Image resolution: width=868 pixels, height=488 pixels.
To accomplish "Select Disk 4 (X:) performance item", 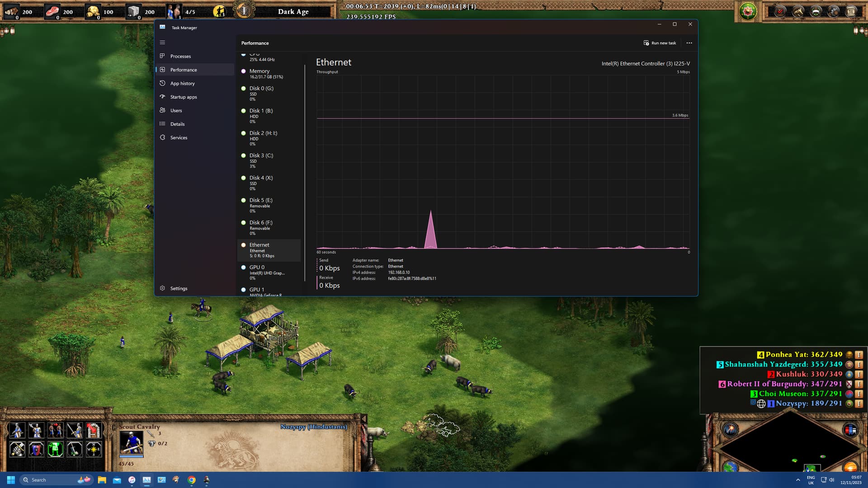I will tap(269, 183).
